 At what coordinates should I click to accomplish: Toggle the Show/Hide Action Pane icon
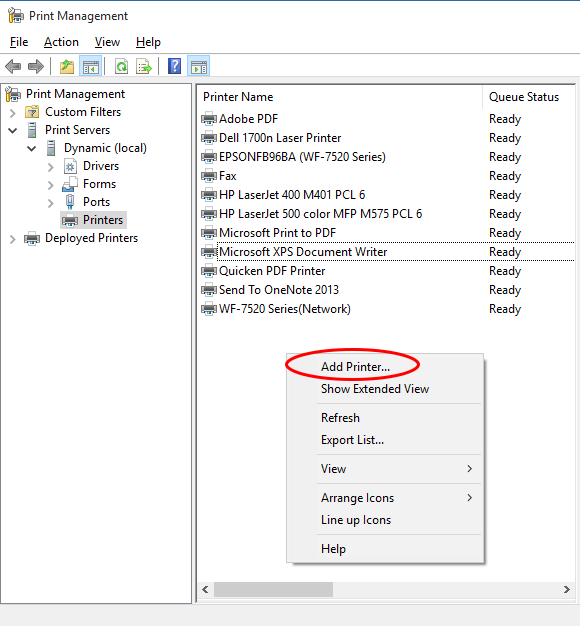click(x=199, y=66)
